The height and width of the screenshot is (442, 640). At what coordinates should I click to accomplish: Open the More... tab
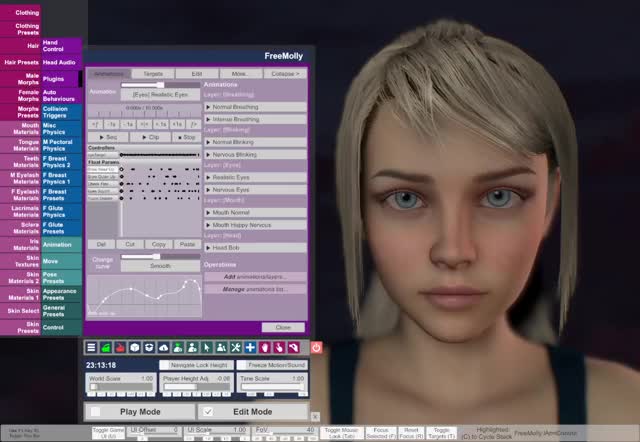[241, 74]
